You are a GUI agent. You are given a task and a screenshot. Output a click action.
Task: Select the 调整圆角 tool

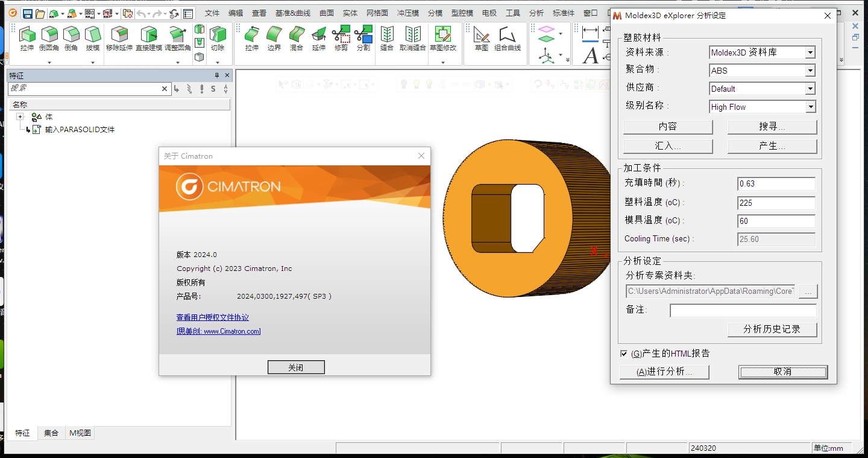click(178, 39)
